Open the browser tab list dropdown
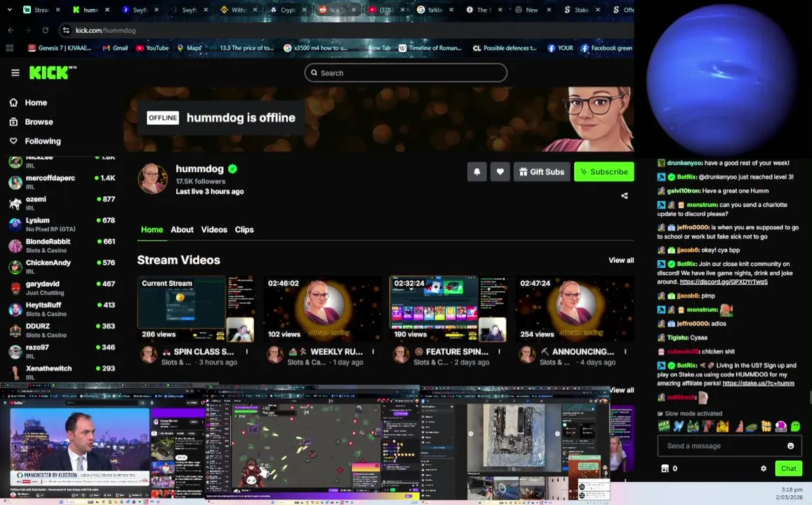This screenshot has height=505, width=812. [x=9, y=10]
